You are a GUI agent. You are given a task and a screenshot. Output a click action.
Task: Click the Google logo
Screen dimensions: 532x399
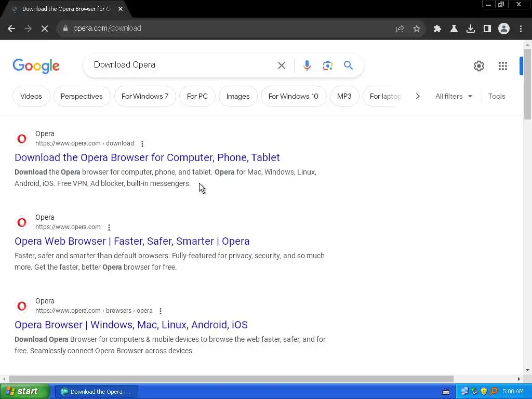[36, 66]
